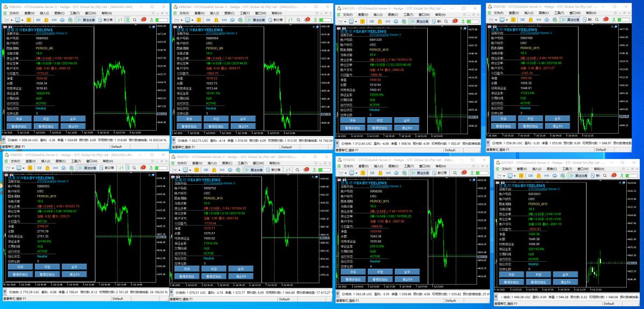This screenshot has width=644, height=309.
Task: Open the 图表(C) menu in 5941335 window
Action: [393, 15]
